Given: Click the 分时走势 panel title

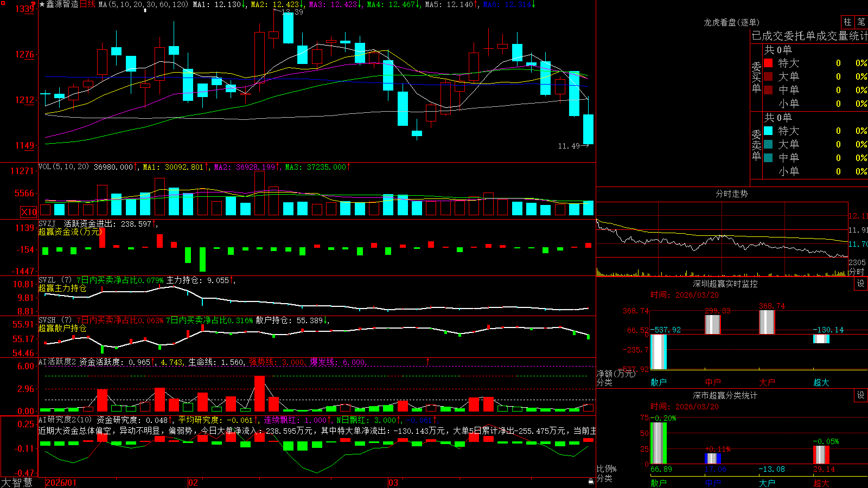Looking at the screenshot, I should [731, 194].
